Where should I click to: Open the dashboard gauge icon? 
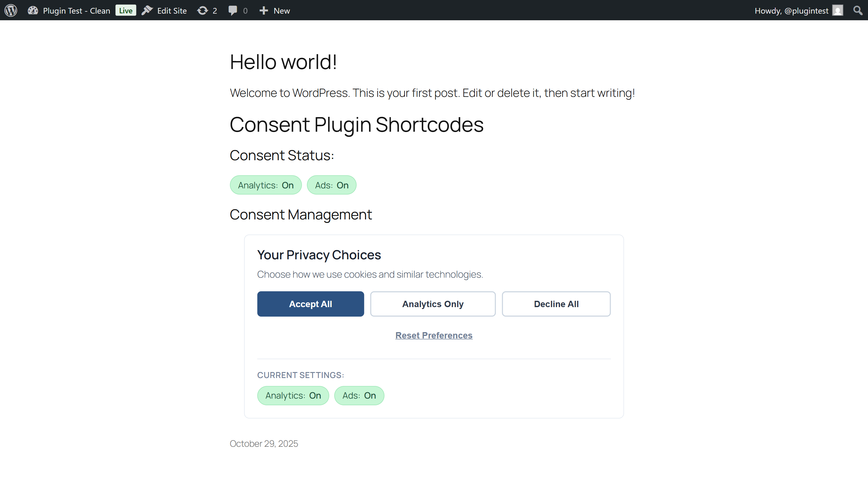coord(33,10)
